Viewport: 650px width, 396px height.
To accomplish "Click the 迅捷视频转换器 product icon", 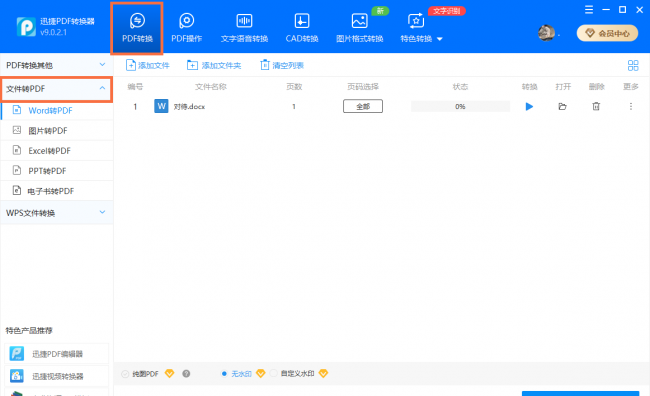I will (17, 376).
